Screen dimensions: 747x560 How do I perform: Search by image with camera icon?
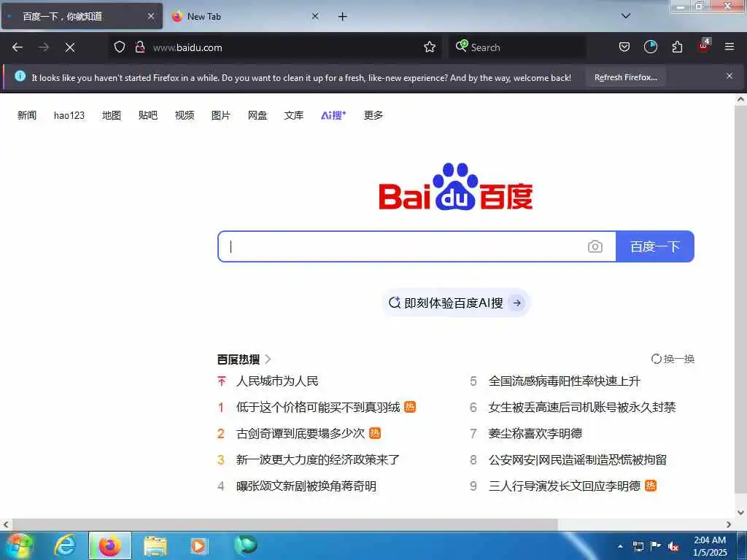coord(595,246)
